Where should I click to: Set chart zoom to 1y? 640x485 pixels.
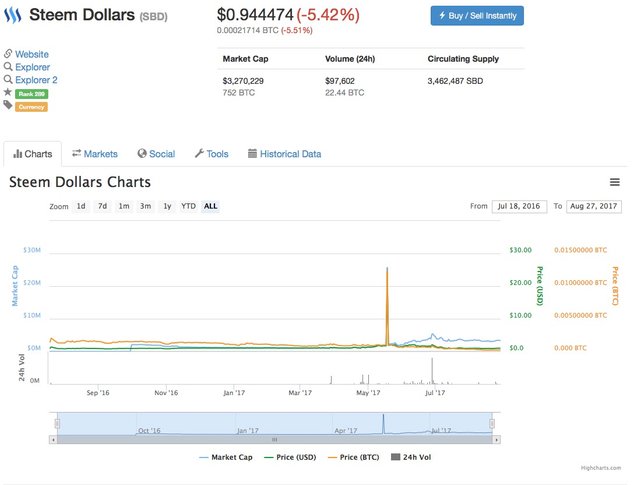167,206
